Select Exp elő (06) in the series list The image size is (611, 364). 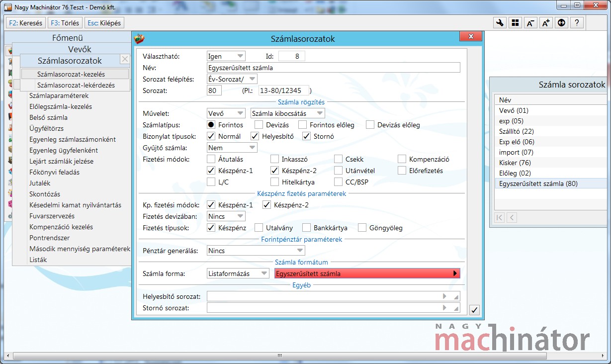(x=552, y=142)
